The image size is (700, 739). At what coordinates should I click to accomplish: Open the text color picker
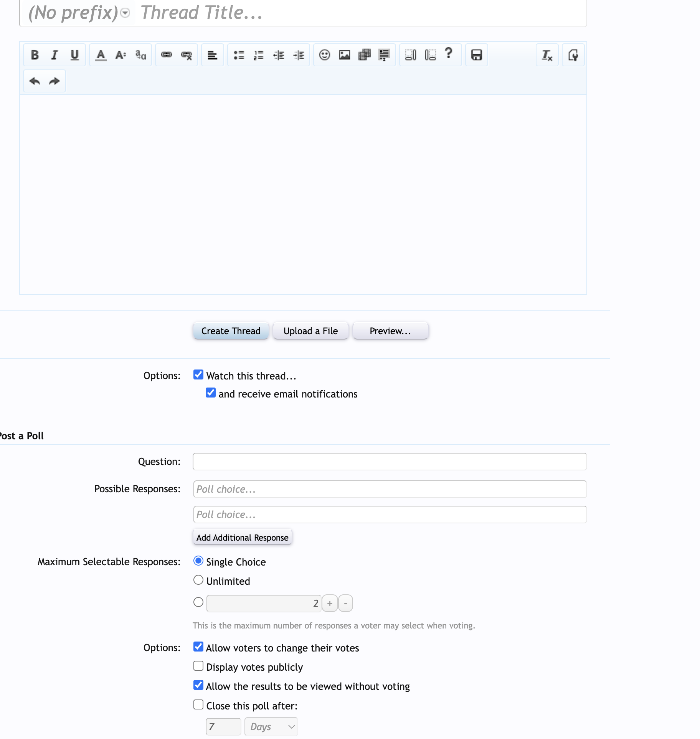[x=101, y=55]
